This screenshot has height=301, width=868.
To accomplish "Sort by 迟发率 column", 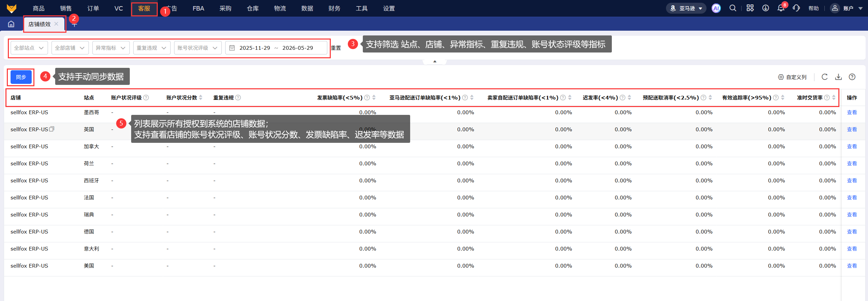I will pos(630,97).
